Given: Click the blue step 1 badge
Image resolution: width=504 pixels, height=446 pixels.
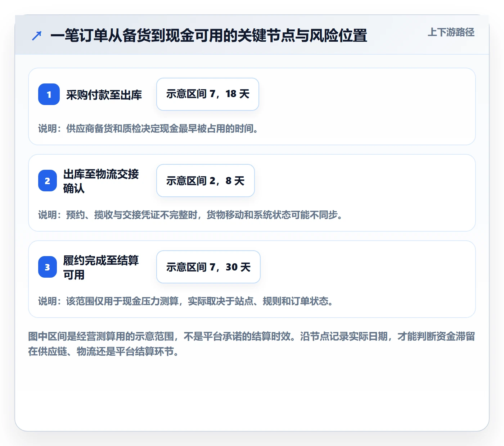Looking at the screenshot, I should pyautogui.click(x=49, y=94).
